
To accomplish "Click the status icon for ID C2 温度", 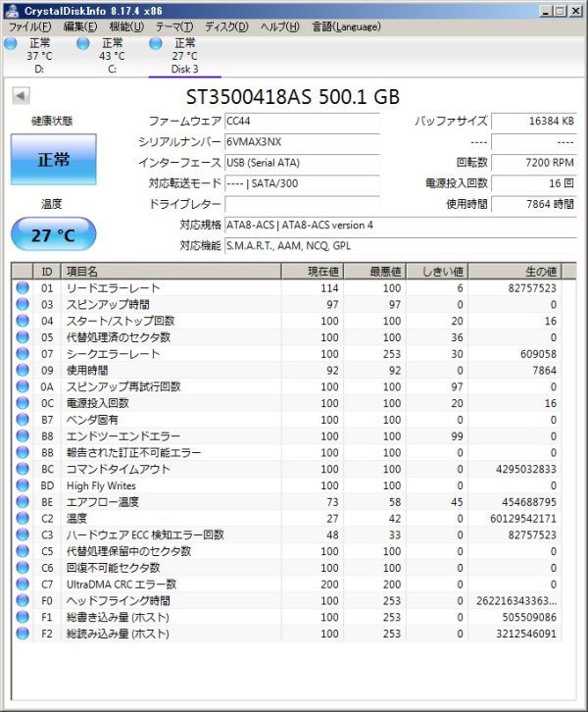I will coord(23,518).
